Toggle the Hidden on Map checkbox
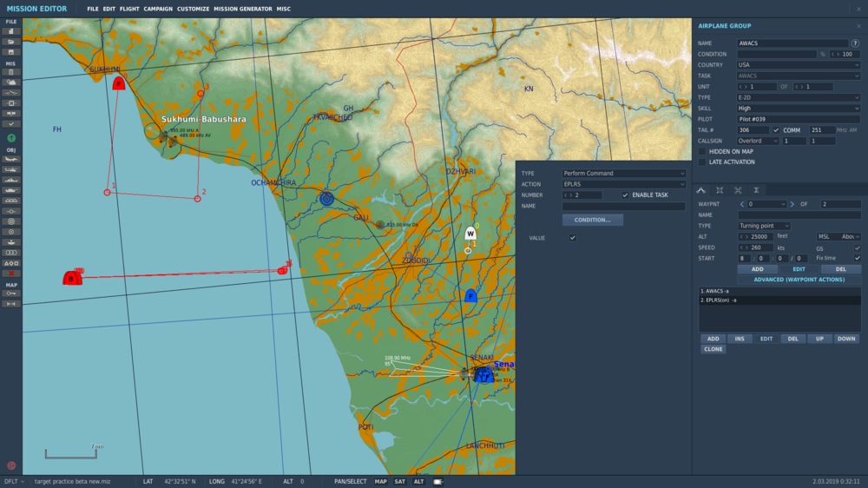Screen dimensions: 868x488 702,151
